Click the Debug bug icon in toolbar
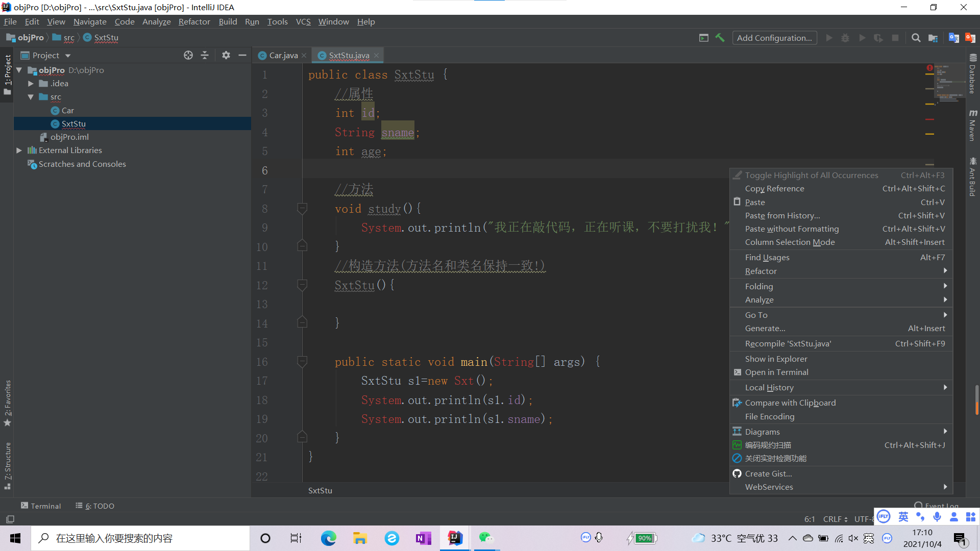Image resolution: width=980 pixels, height=551 pixels. pos(845,38)
